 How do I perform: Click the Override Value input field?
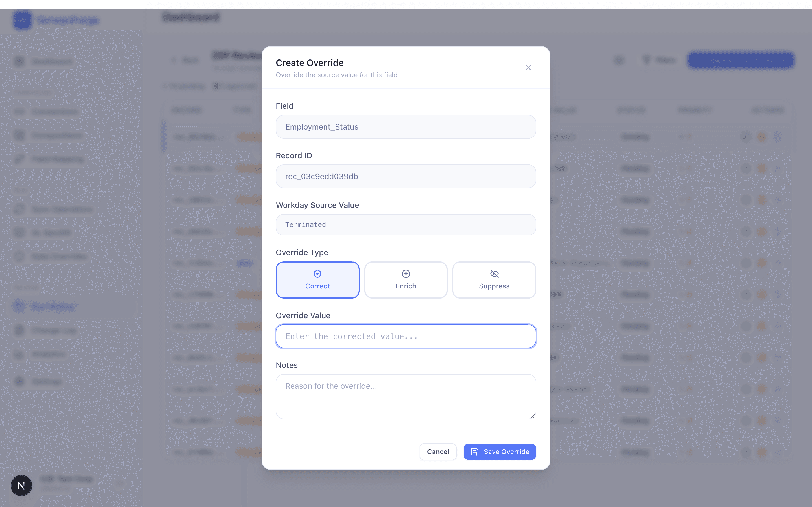pyautogui.click(x=406, y=336)
